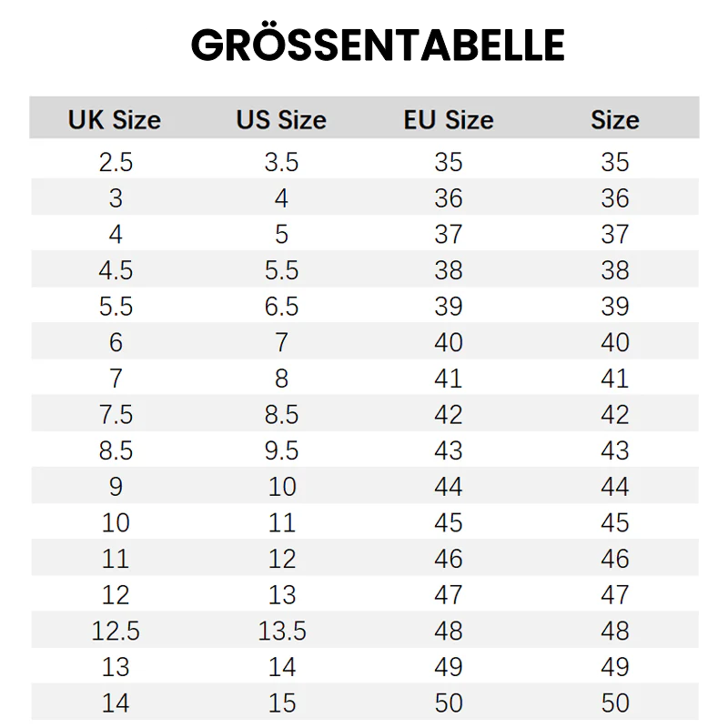728x728 pixels.
Task: Click UK size 12.5 cell
Action: [x=116, y=631]
